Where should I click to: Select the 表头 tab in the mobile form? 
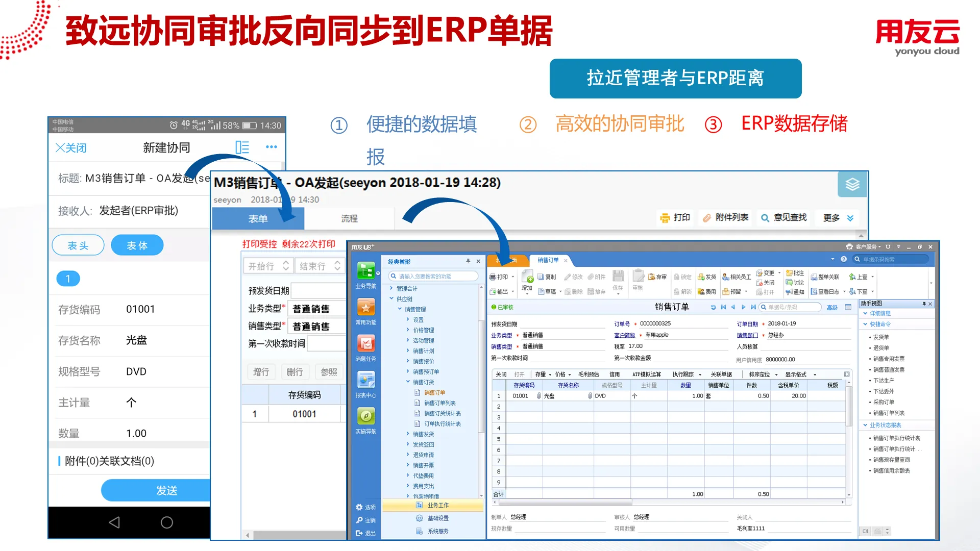(x=78, y=245)
